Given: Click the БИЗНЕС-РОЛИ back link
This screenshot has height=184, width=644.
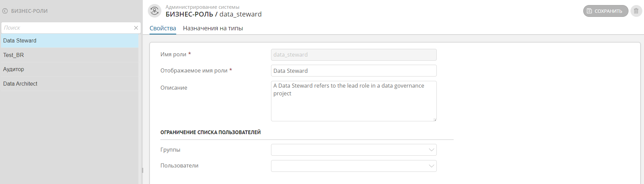Looking at the screenshot, I should 29,11.
